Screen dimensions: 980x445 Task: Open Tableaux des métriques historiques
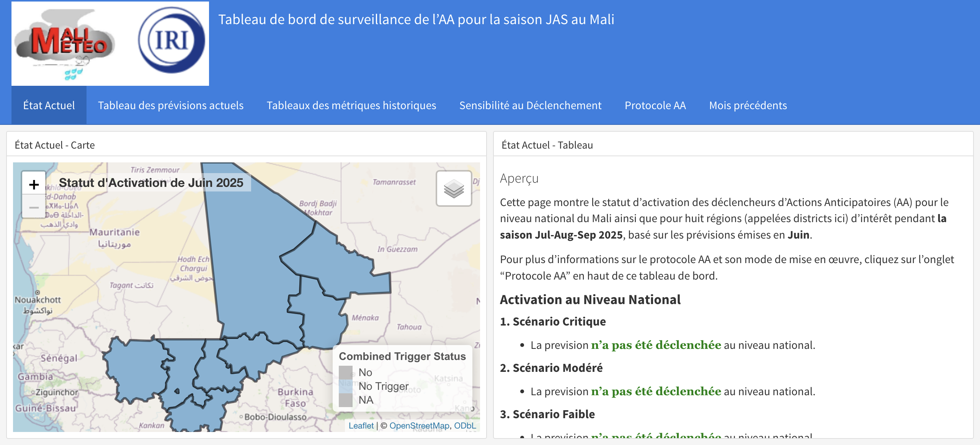[351, 105]
